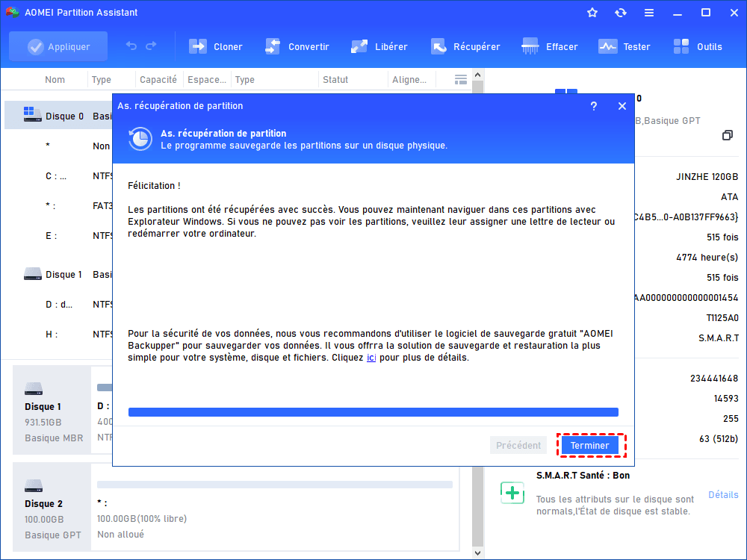Screen dimensions: 747x560
Task: Open the Récupérer tool
Action: coord(465,46)
